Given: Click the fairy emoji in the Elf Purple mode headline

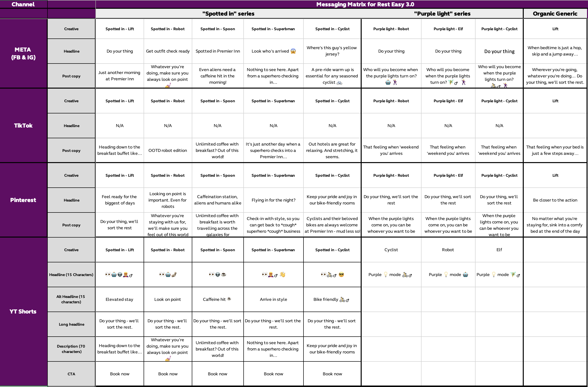Looking at the screenshot, I should coord(513,275).
